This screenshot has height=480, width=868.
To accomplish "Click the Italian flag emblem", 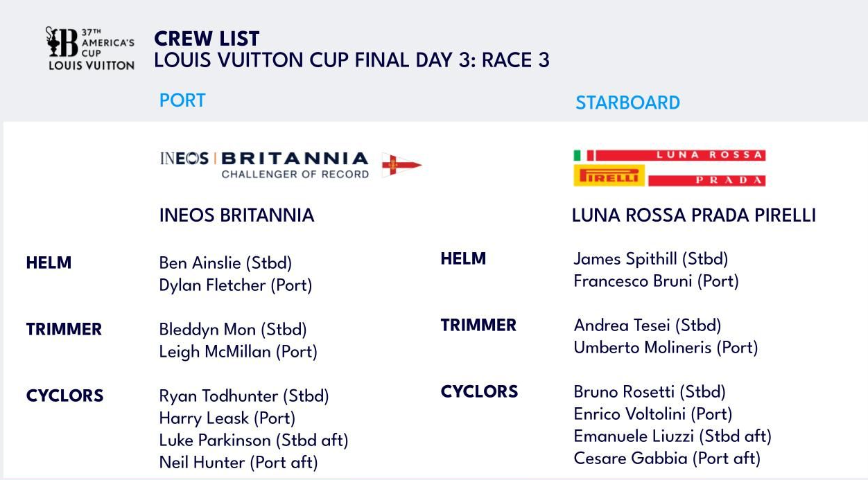I will pyautogui.click(x=584, y=155).
